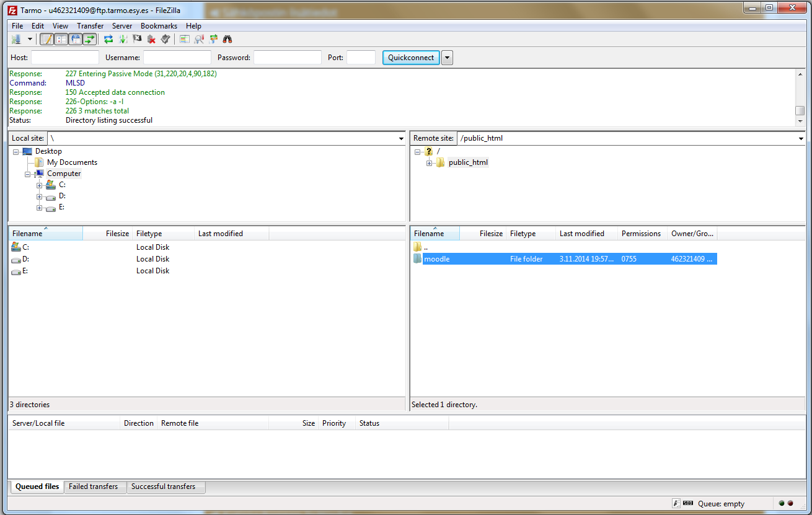Focus the Password input field
The image size is (812, 515).
pyautogui.click(x=288, y=58)
